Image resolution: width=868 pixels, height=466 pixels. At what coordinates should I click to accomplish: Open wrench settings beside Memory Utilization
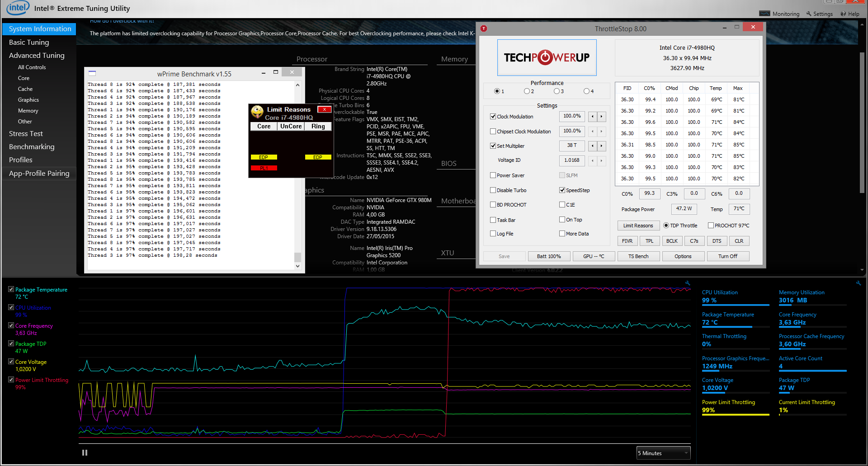click(858, 283)
